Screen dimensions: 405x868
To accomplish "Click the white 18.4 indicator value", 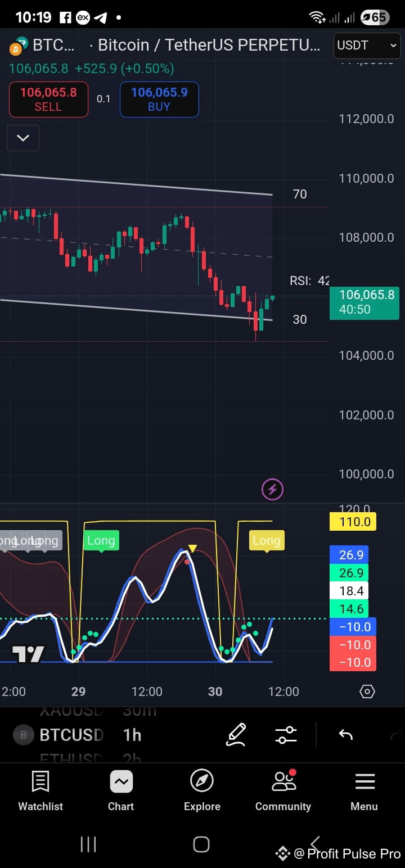I will click(x=349, y=591).
